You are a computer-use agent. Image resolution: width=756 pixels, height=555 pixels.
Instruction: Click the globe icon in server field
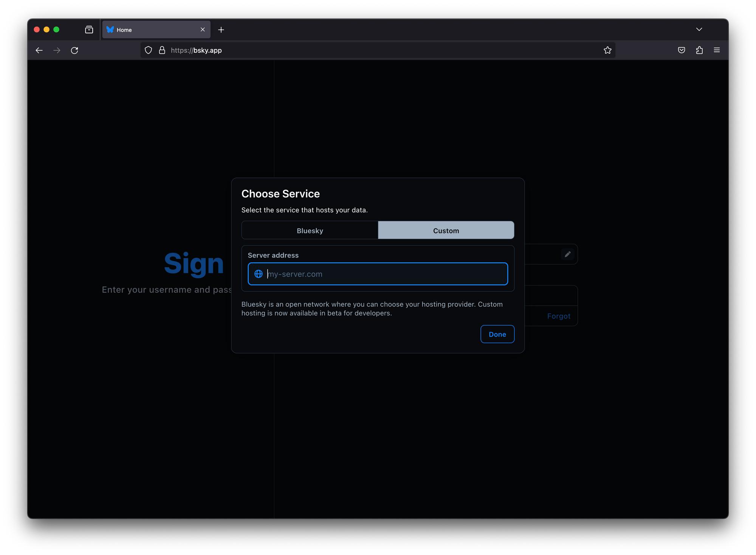(259, 274)
